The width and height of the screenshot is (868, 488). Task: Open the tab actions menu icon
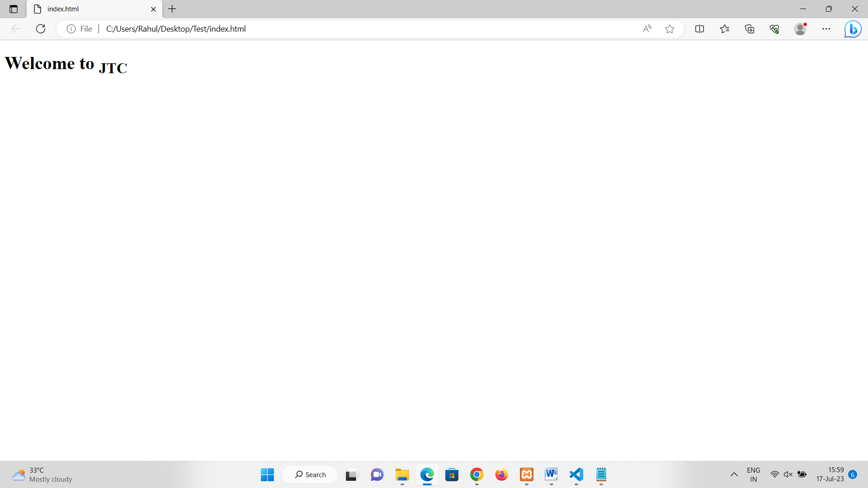point(14,9)
